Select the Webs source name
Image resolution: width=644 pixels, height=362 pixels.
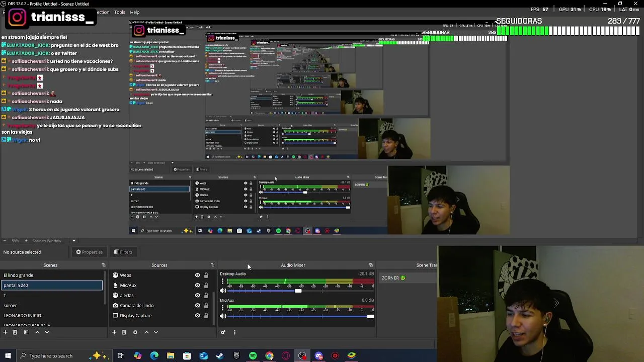(125, 275)
